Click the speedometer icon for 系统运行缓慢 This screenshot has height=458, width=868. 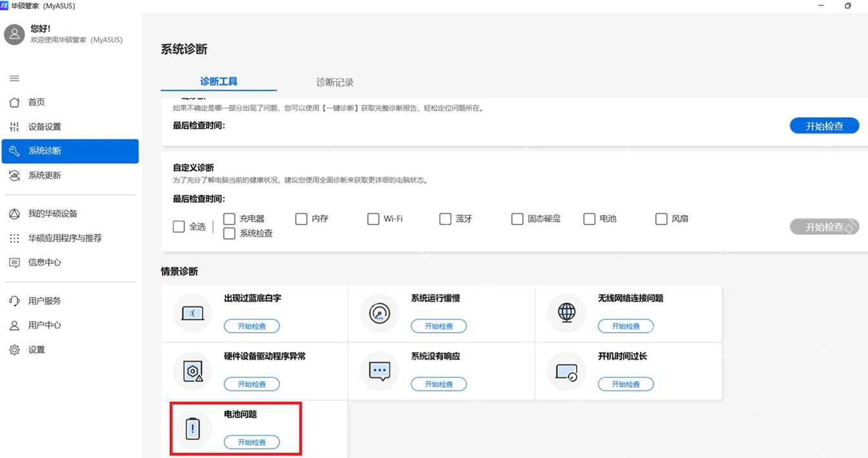(380, 313)
